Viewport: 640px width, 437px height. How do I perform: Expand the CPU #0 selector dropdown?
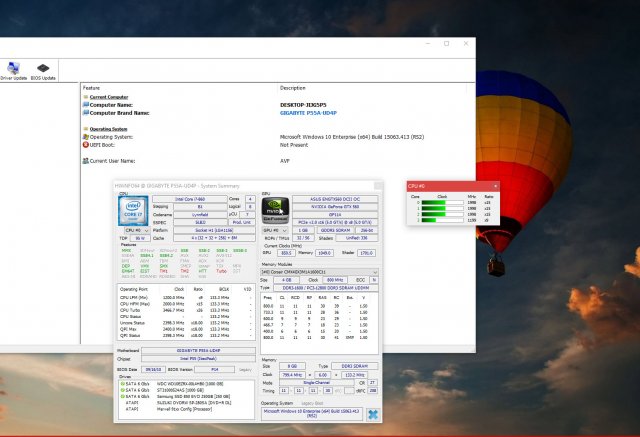[138, 229]
